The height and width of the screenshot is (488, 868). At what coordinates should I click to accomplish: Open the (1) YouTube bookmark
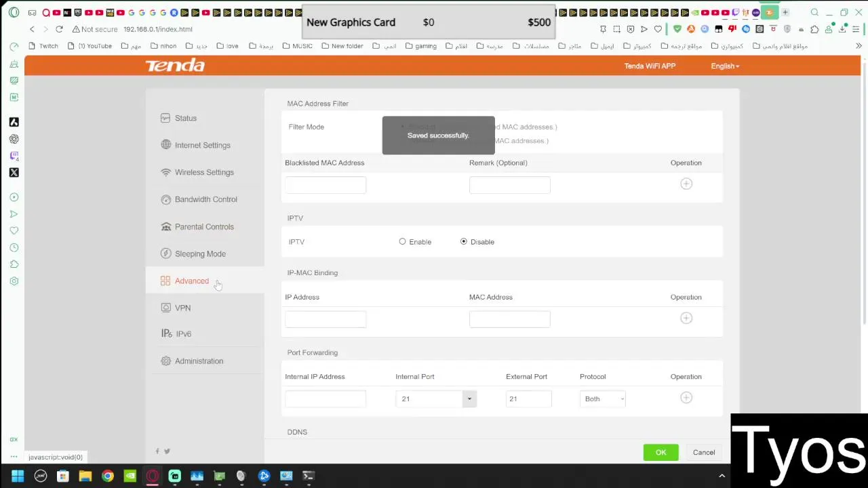click(90, 46)
